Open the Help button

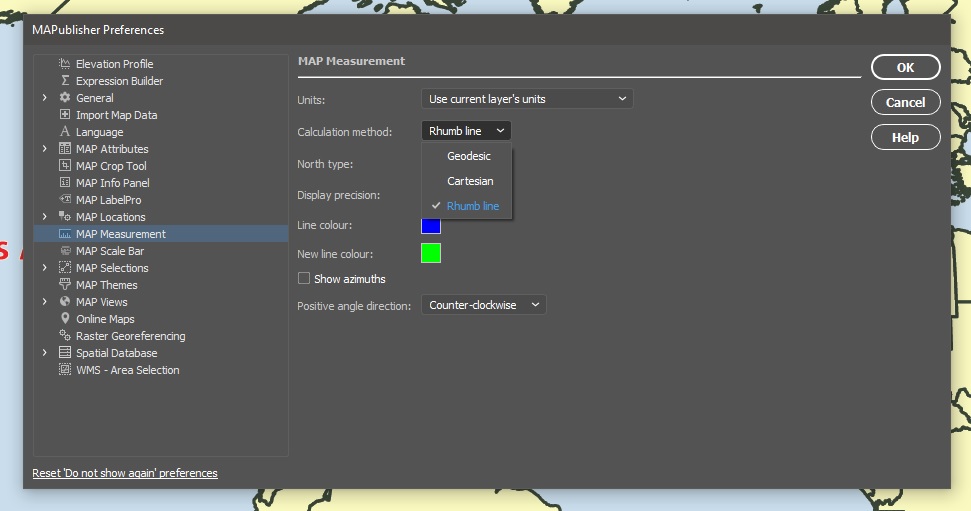905,138
